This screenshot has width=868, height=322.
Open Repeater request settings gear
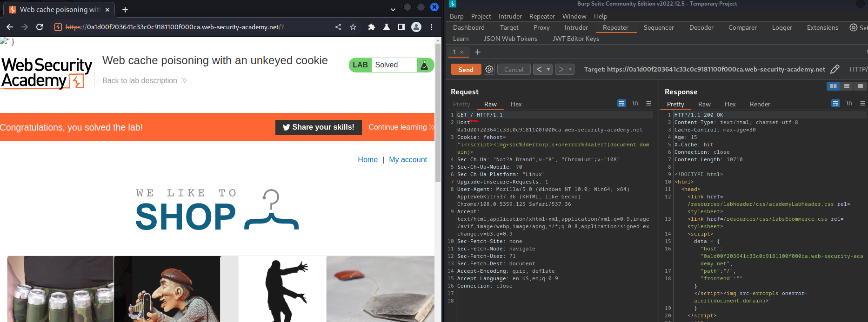(489, 69)
